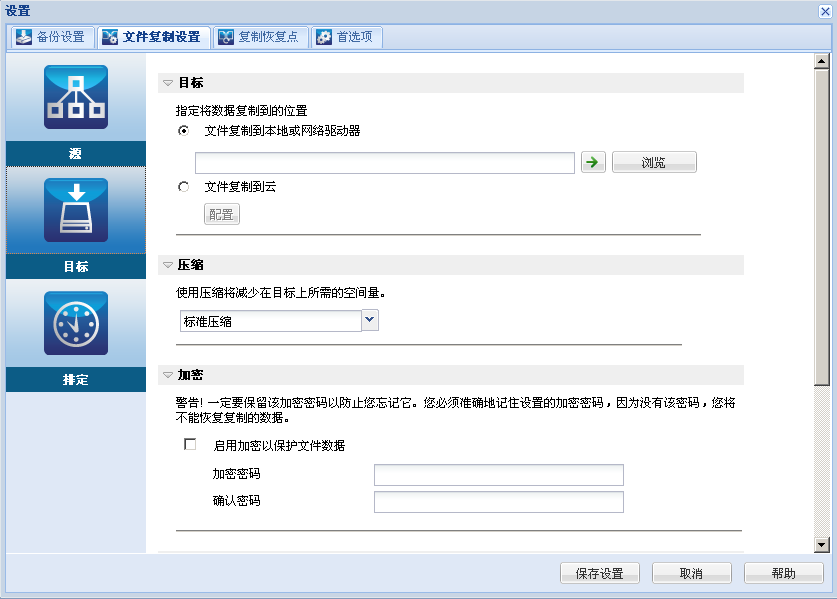Click the 帮助 help button

pyautogui.click(x=784, y=573)
